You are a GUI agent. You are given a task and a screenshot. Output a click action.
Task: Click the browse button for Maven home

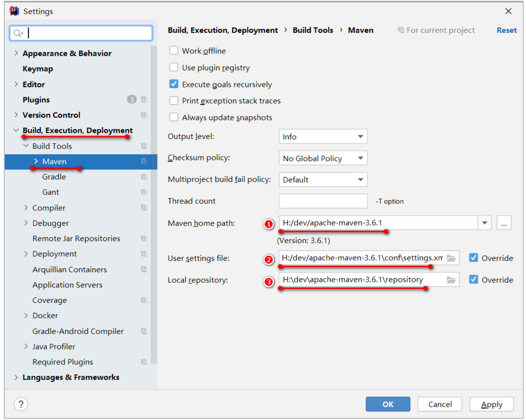pos(504,223)
